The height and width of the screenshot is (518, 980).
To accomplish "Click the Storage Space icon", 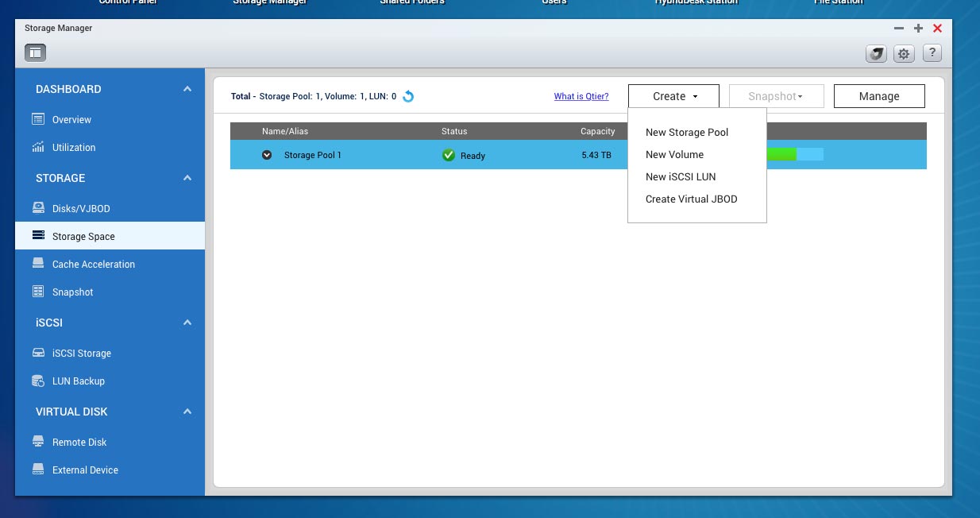I will (x=38, y=236).
